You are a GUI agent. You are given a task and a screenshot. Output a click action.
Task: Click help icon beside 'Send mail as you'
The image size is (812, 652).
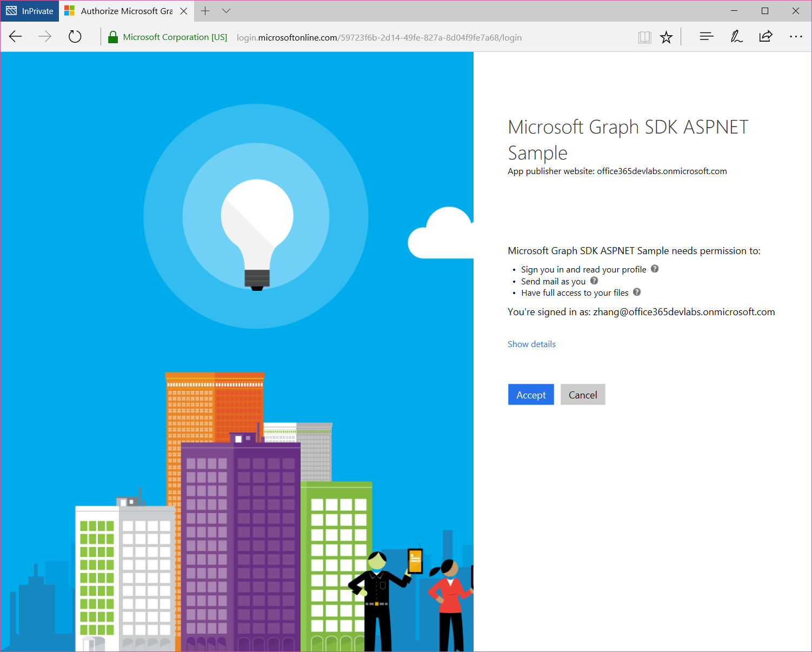tap(594, 281)
